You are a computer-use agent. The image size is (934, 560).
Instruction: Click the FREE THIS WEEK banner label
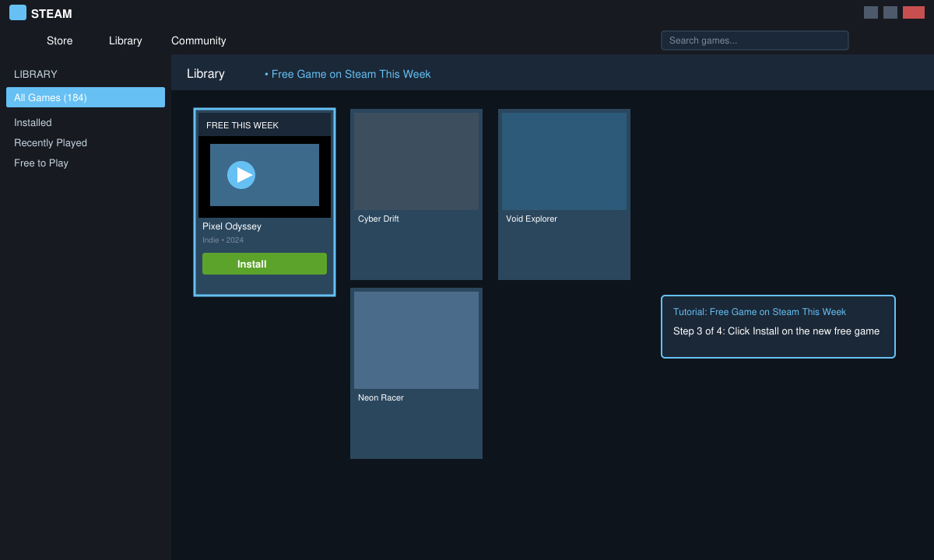pyautogui.click(x=242, y=125)
